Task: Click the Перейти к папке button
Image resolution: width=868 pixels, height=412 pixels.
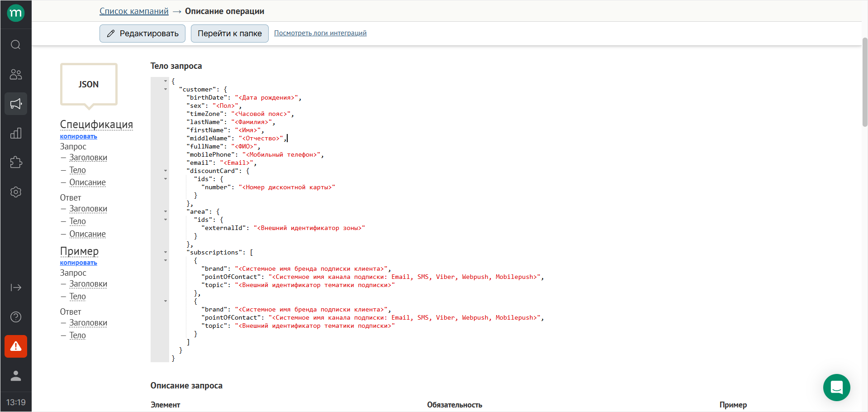Action: tap(229, 34)
